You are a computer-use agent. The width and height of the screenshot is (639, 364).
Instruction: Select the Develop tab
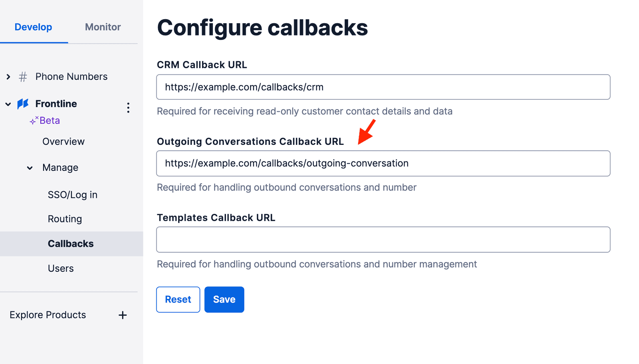[33, 27]
